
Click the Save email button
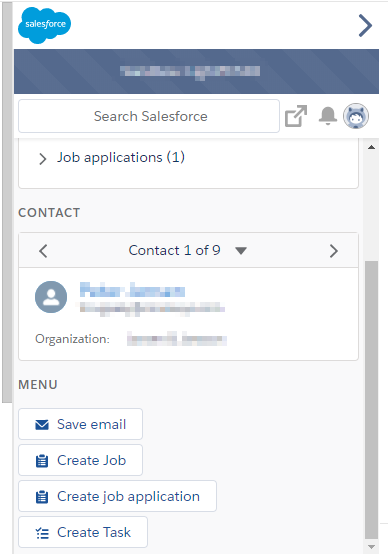coord(81,424)
